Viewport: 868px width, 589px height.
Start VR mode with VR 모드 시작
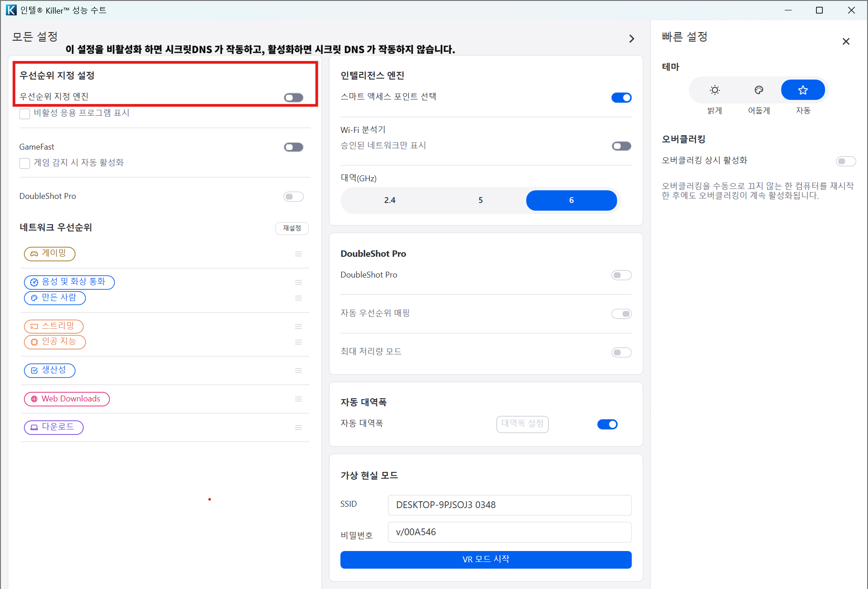[x=486, y=560]
